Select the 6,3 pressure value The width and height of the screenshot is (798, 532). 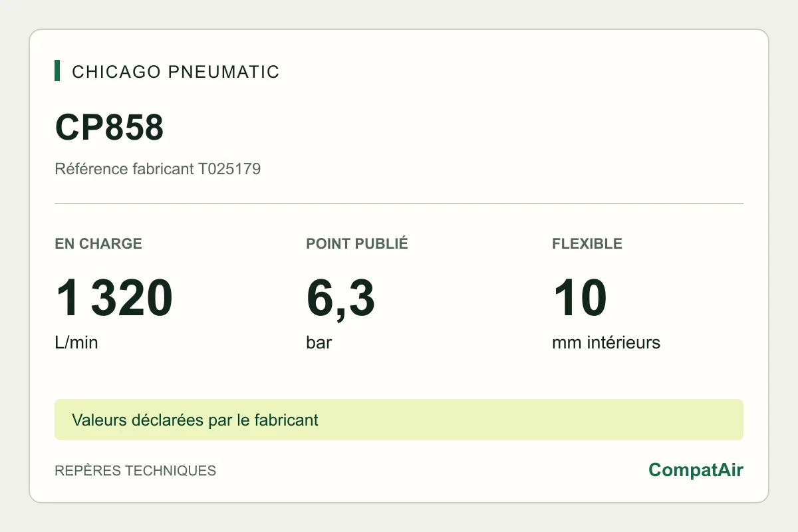point(340,300)
